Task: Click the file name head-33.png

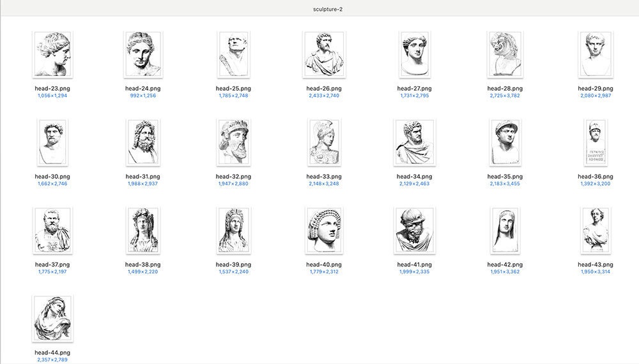Action: click(324, 176)
